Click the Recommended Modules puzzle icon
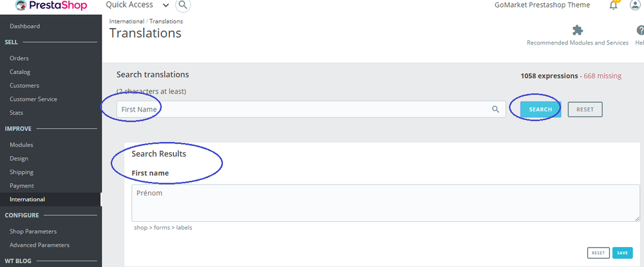The image size is (644, 267). coord(578,30)
